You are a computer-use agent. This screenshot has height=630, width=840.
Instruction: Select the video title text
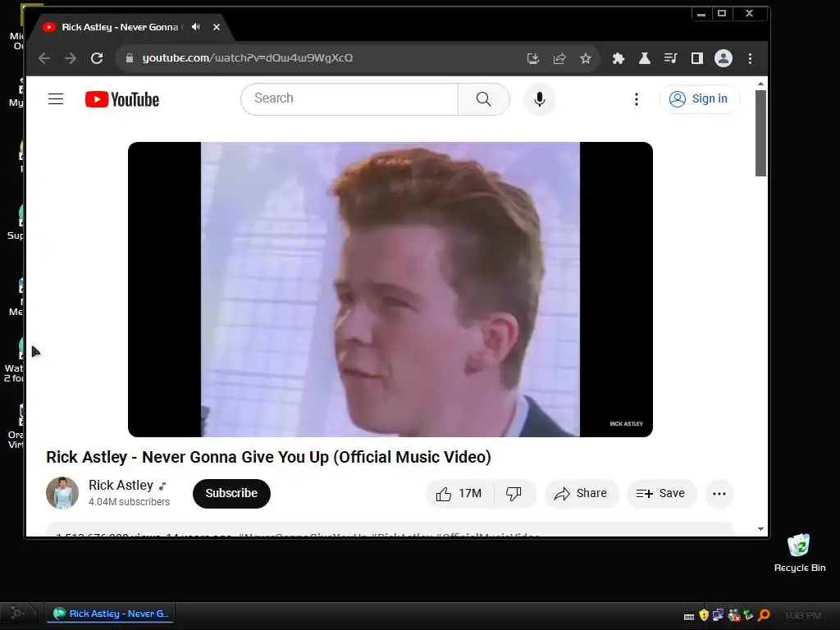coord(268,457)
